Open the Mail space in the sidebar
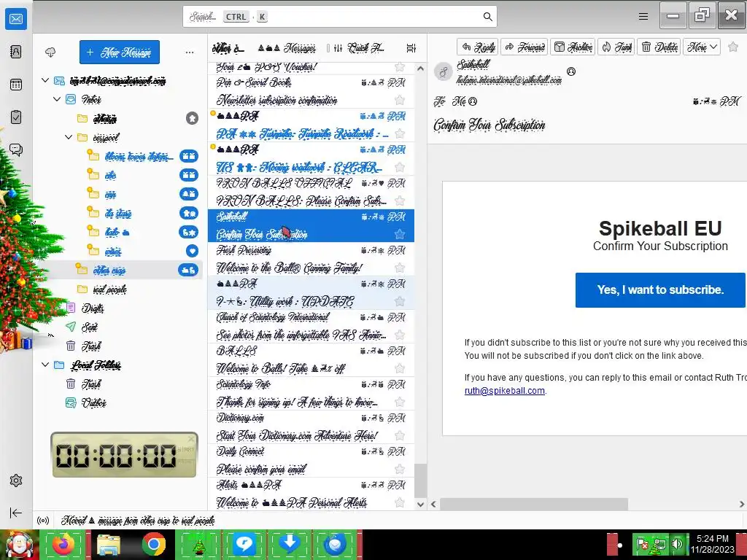 point(16,18)
